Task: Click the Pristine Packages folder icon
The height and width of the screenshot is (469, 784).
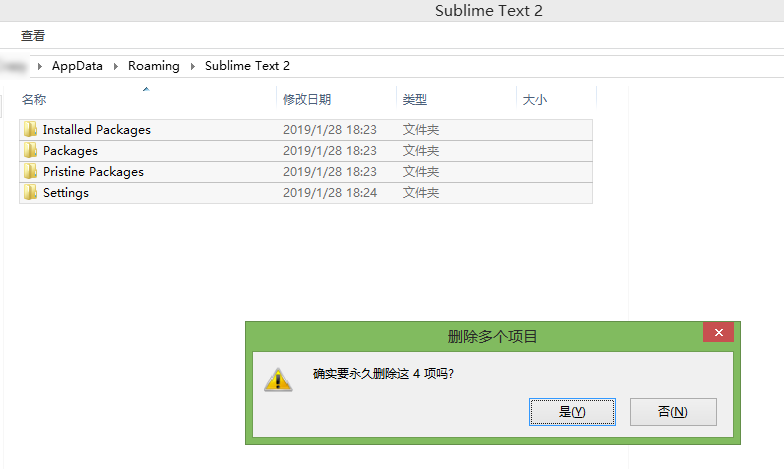Action: (30, 172)
